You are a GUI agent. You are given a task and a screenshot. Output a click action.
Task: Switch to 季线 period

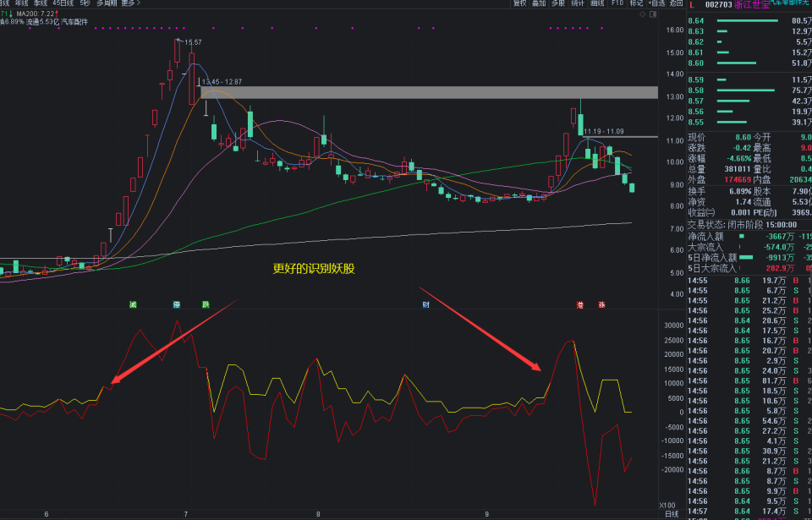click(x=41, y=3)
